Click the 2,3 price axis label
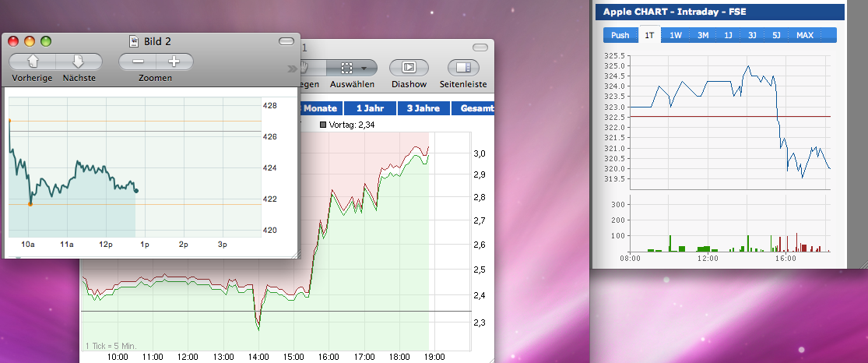This screenshot has width=868, height=363. point(478,322)
